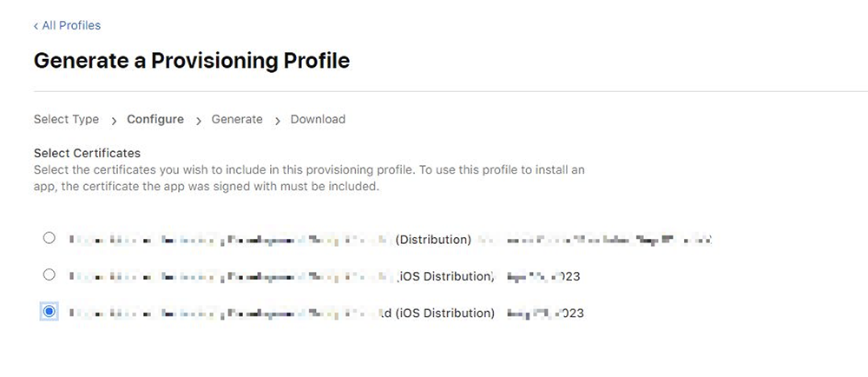
Task: Click chevron between Generate and Download
Action: [x=277, y=120]
